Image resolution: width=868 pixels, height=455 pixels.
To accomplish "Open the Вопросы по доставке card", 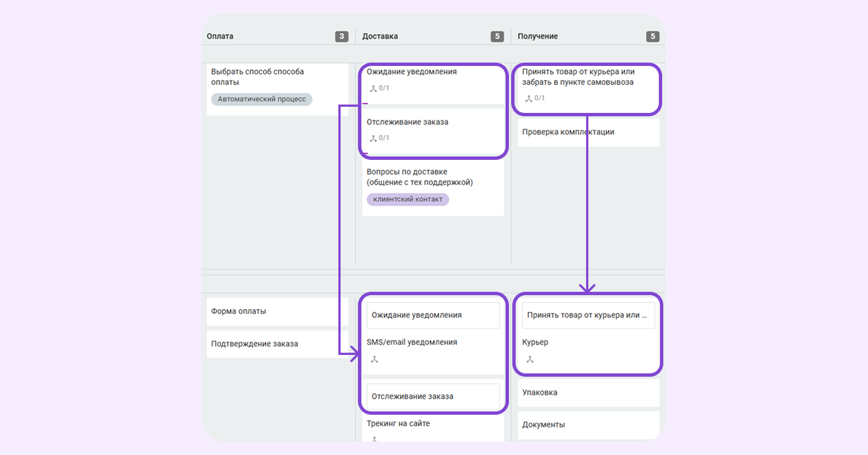I will click(x=433, y=189).
